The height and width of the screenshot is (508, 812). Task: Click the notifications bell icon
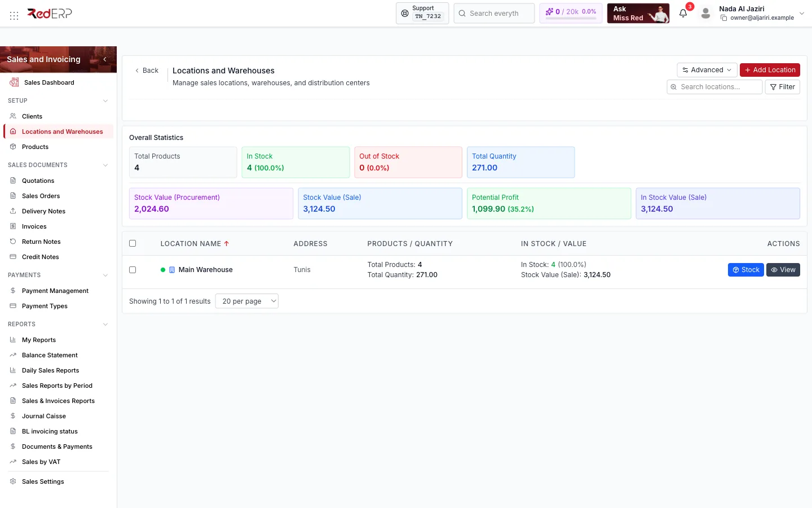pyautogui.click(x=683, y=14)
